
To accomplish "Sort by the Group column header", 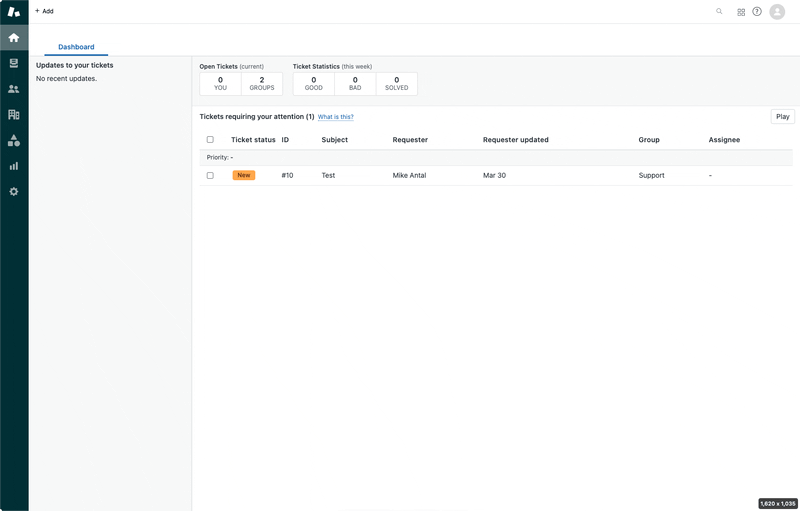I will pyautogui.click(x=649, y=140).
